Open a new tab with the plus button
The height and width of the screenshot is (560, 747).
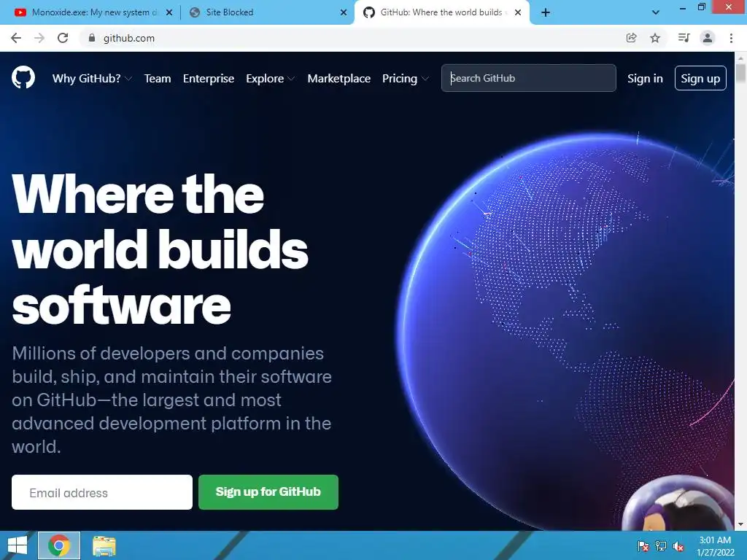coord(546,12)
